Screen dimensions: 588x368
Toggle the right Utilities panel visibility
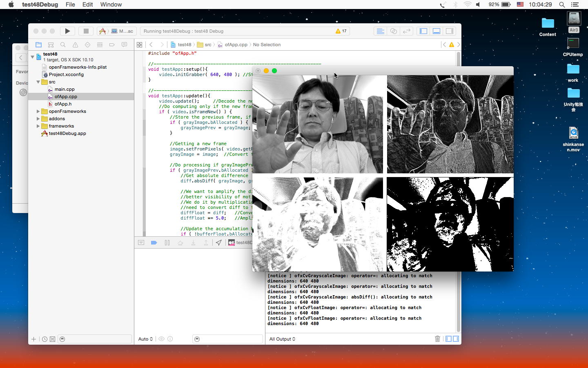coord(450,31)
